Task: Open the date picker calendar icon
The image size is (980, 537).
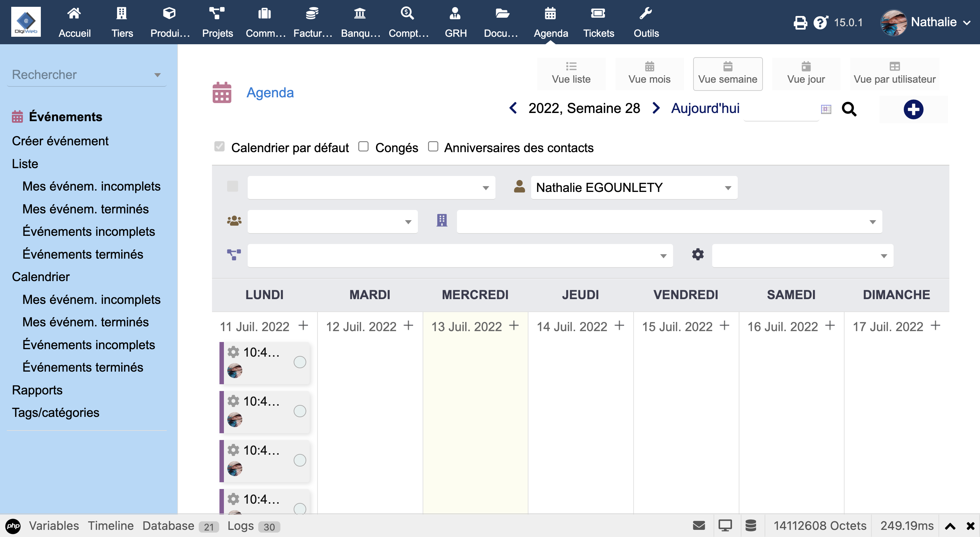Action: tap(826, 110)
